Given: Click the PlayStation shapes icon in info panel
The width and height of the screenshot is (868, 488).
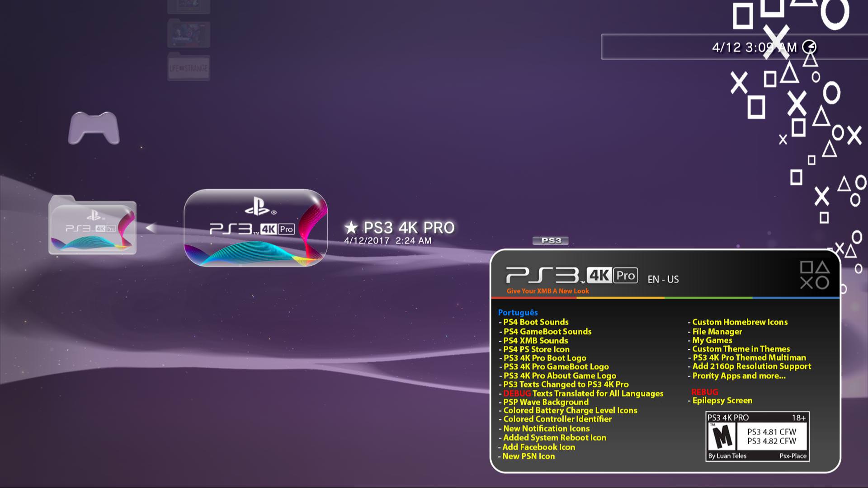Looking at the screenshot, I should tap(814, 275).
